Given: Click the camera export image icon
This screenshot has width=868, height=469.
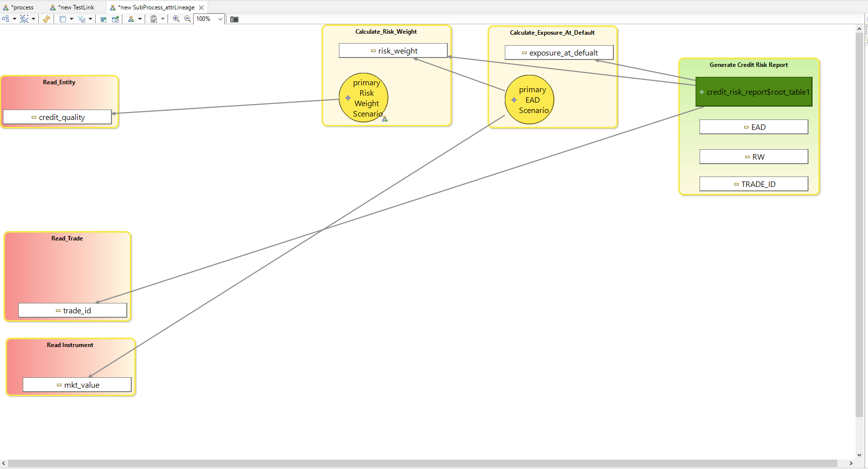Looking at the screenshot, I should tap(234, 19).
